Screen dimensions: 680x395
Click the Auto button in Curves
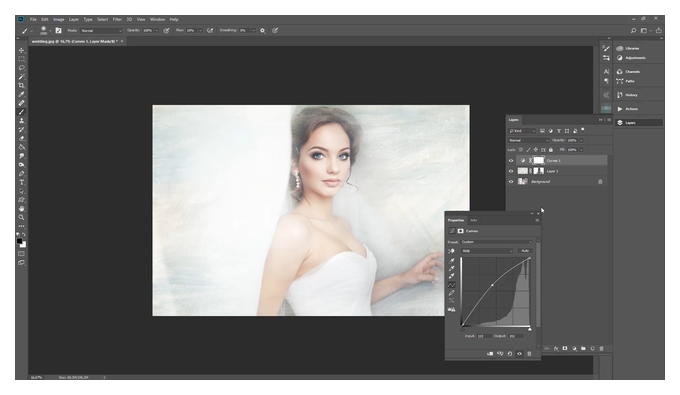pos(525,251)
